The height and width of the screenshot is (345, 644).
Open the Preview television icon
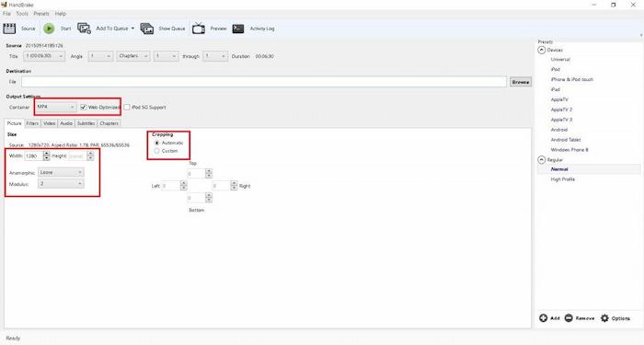[x=199, y=29]
